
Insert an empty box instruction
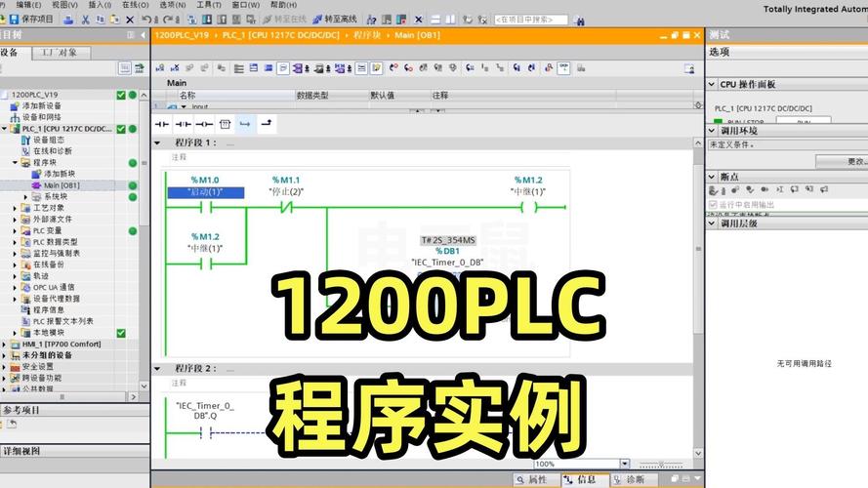click(x=225, y=124)
